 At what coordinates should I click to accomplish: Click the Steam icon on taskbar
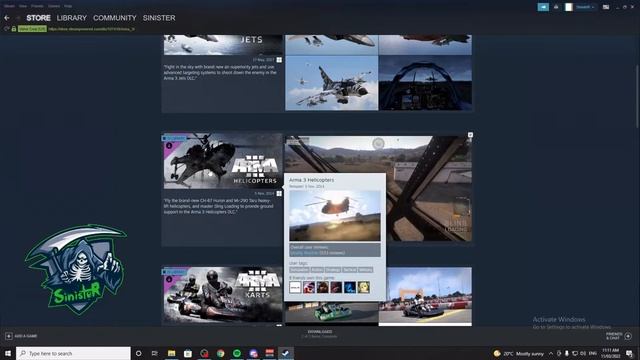tap(286, 353)
